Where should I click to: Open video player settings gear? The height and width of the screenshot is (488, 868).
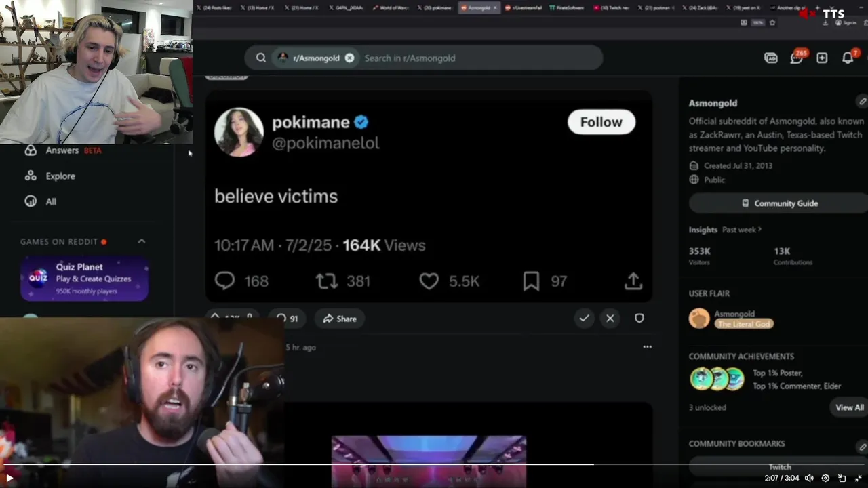pos(825,478)
